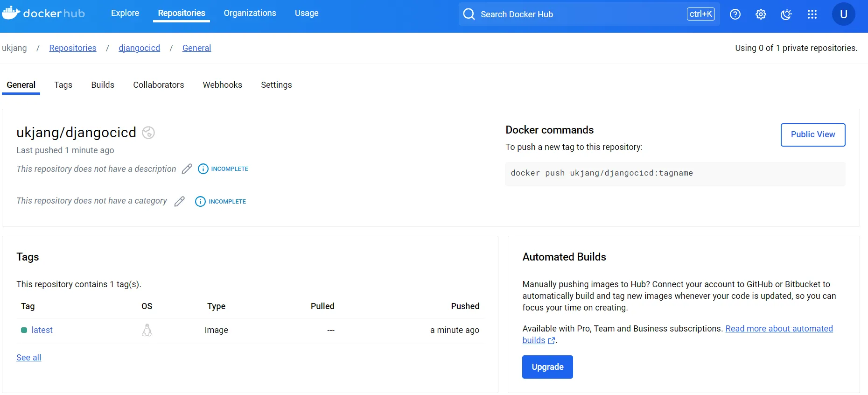
Task: Click the Automated Builds heading
Action: 564,257
